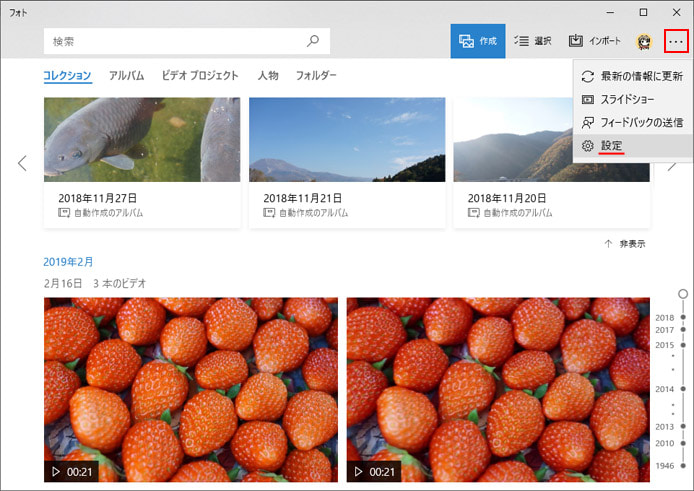Open the 2018年11月27日 fish album thumbnail

(x=142, y=139)
